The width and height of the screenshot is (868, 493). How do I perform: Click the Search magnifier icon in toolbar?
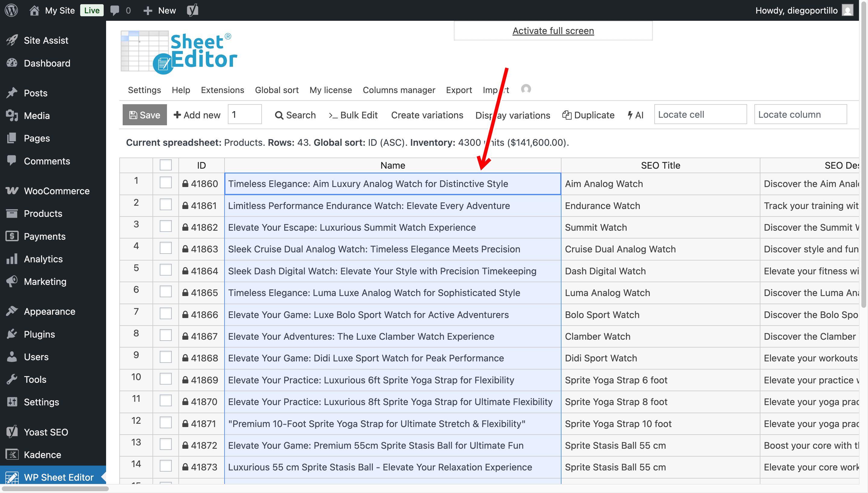tap(279, 115)
